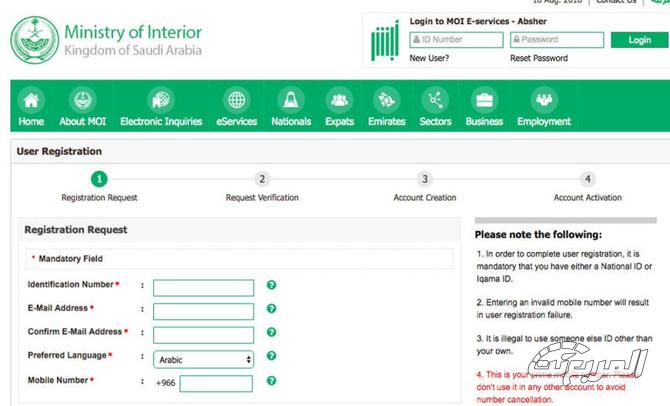This screenshot has width=670, height=406.
Task: Click help icon beside Mobile Number field
Action: click(271, 382)
